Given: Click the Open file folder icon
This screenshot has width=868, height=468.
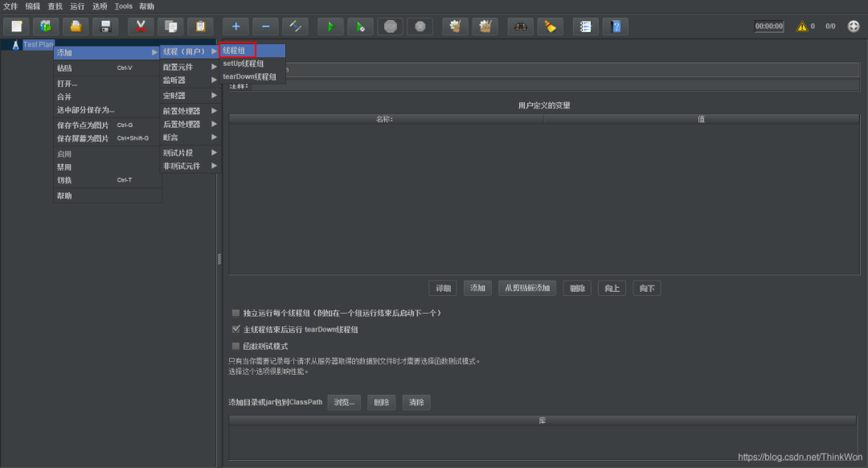Looking at the screenshot, I should pos(76,26).
